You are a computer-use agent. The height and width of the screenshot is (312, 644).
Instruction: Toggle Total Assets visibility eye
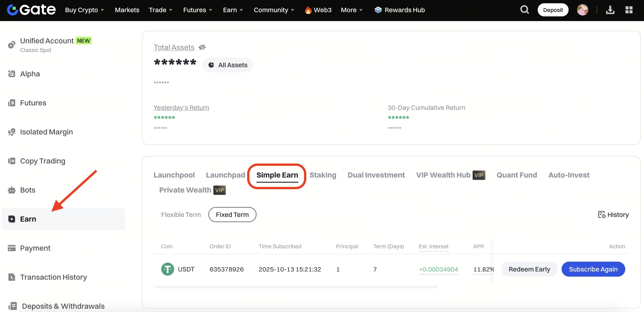coord(202,47)
